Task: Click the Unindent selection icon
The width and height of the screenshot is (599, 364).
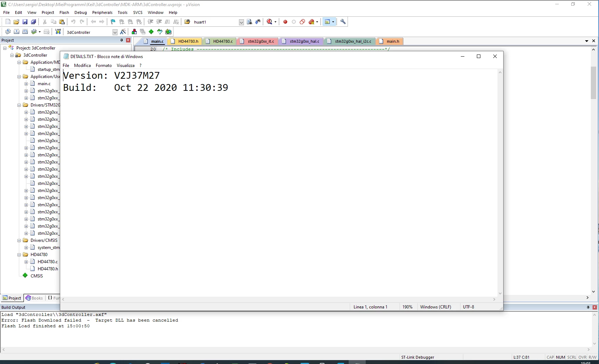Action: [x=159, y=22]
